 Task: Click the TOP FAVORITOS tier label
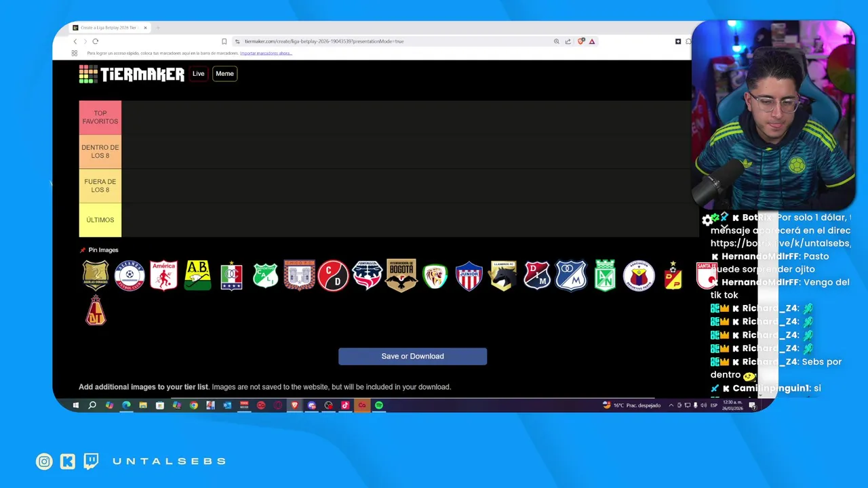tap(100, 117)
